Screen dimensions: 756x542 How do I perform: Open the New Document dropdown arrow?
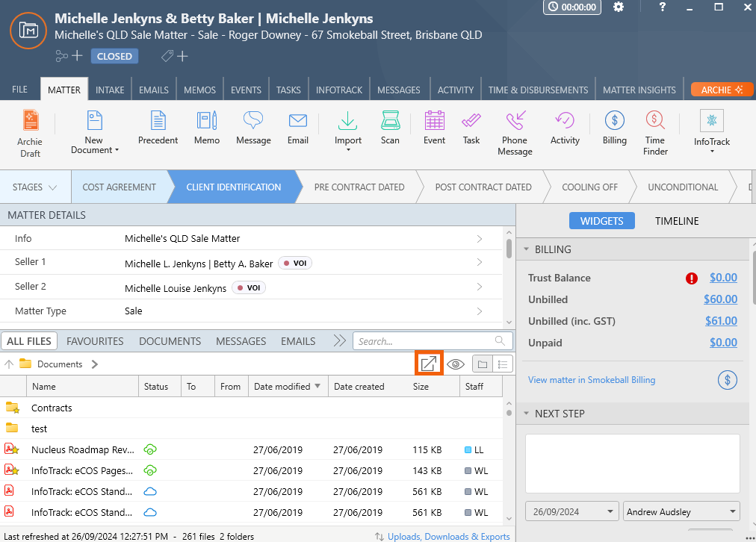point(117,150)
